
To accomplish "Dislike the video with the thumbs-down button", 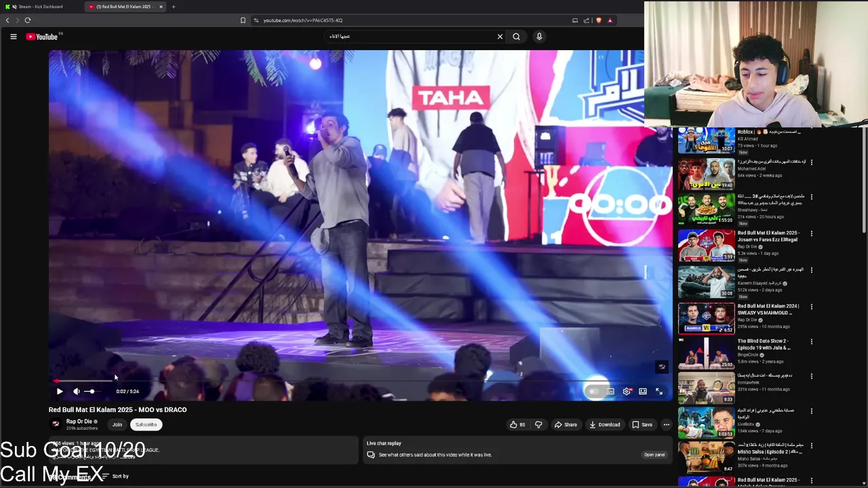I will pos(538,425).
